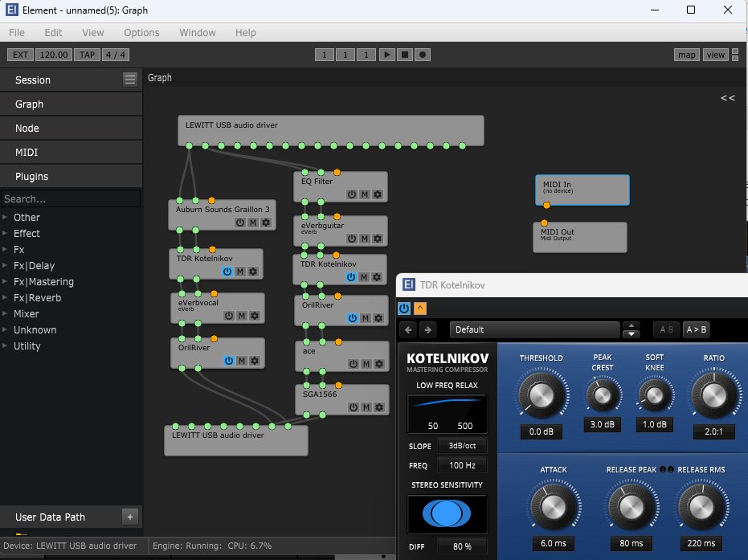Mute the ace node
Screen dimensions: 748x560
point(366,364)
